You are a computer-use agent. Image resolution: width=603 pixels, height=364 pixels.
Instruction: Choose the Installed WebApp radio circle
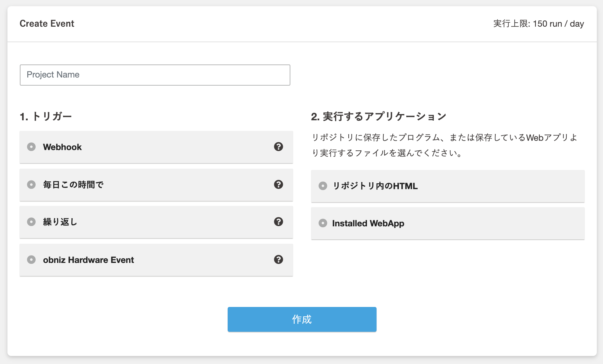coord(323,223)
